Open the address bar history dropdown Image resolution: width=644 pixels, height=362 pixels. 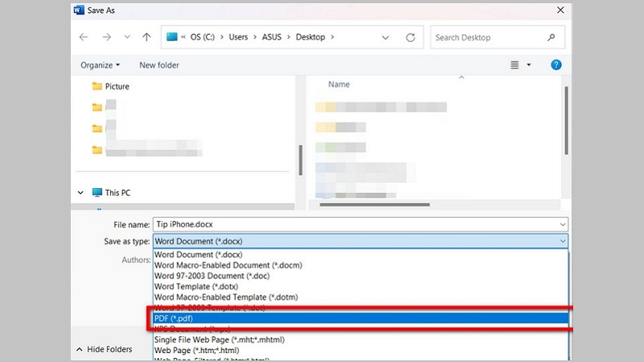(386, 37)
